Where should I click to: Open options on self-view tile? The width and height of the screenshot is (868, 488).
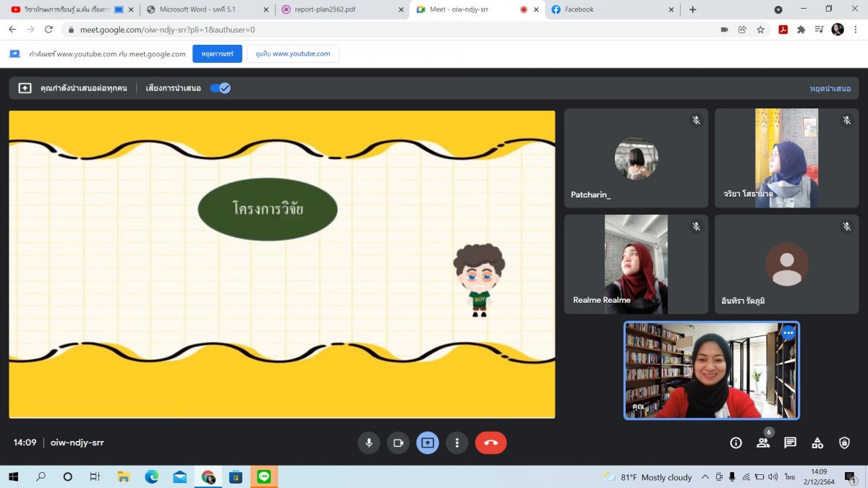coord(788,333)
